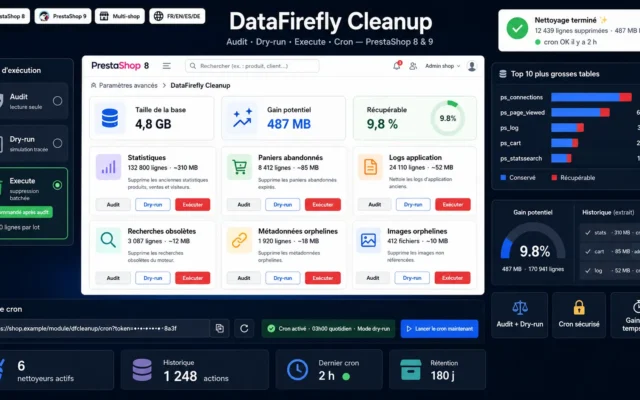Open the hamburger menu beside PrestaShop 8 logo
The width and height of the screenshot is (640, 400).
(167, 66)
